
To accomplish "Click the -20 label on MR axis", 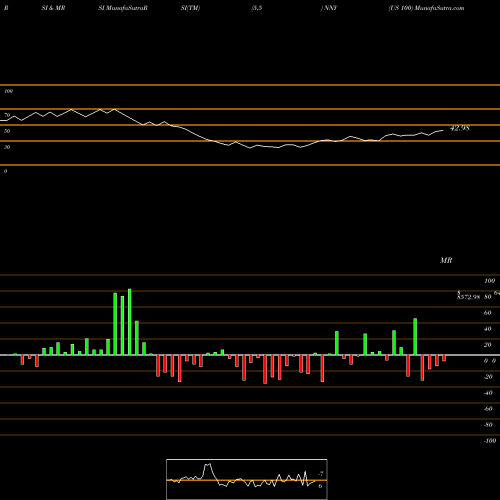I will (488, 377).
